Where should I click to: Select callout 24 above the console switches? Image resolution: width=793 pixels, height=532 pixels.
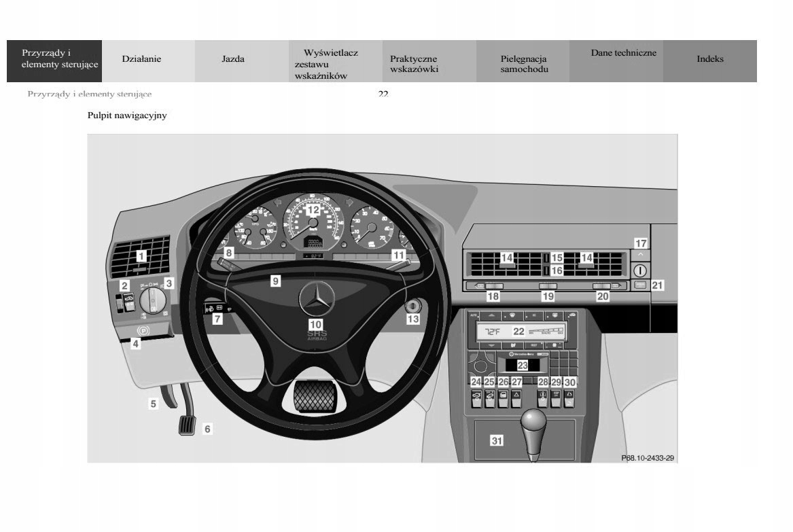476,382
